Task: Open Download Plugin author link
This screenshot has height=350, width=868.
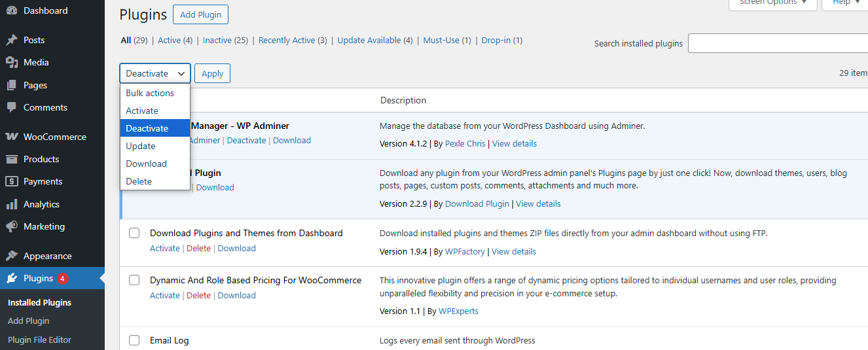Action: click(477, 203)
